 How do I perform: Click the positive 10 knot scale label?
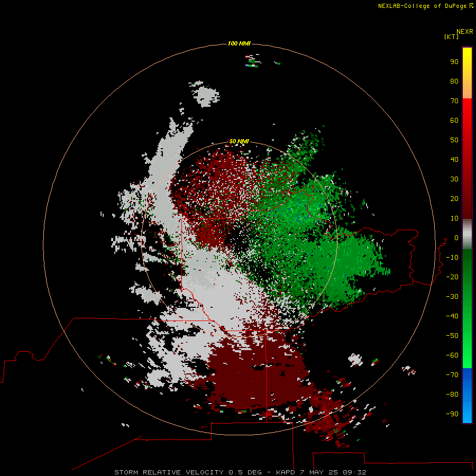click(x=454, y=218)
